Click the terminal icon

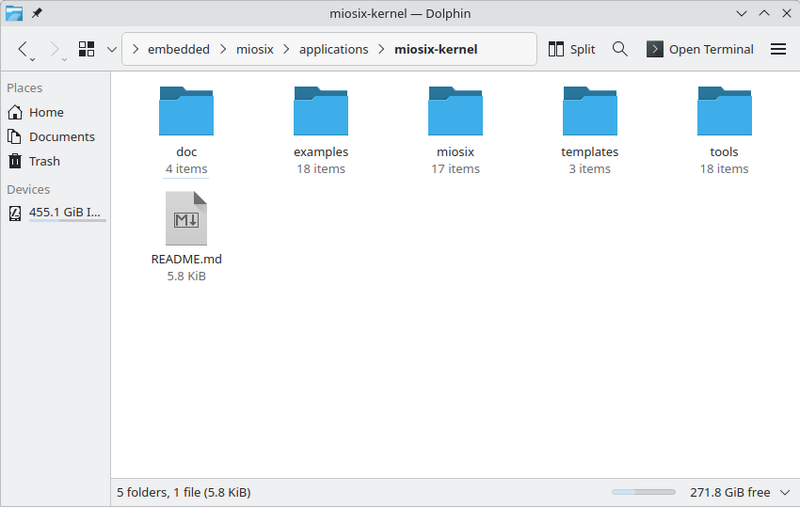click(x=655, y=49)
